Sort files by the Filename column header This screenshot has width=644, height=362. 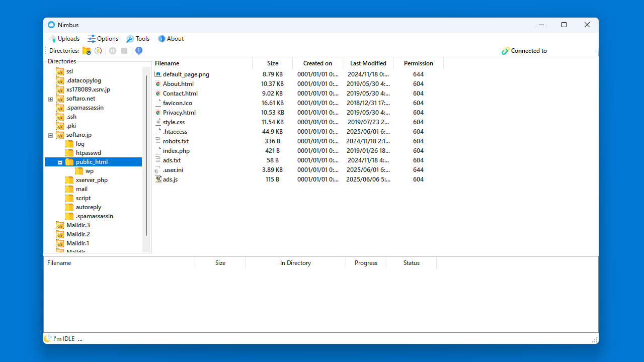click(202, 63)
